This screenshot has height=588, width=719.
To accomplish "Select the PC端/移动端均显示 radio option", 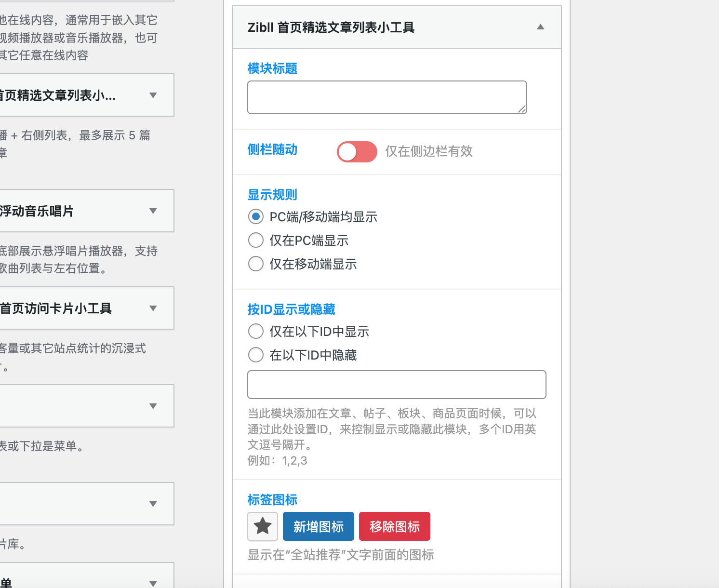I will click(256, 216).
